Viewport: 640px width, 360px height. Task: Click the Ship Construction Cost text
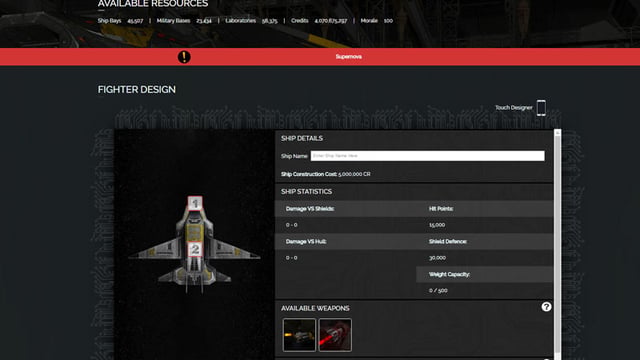(326, 174)
